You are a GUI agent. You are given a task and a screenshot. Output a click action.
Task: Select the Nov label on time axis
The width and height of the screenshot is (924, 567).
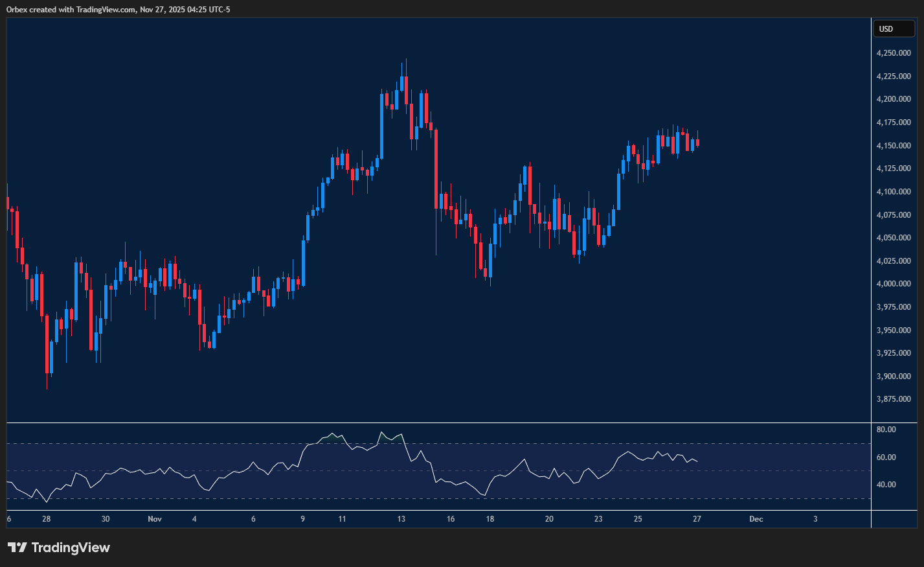click(x=155, y=519)
